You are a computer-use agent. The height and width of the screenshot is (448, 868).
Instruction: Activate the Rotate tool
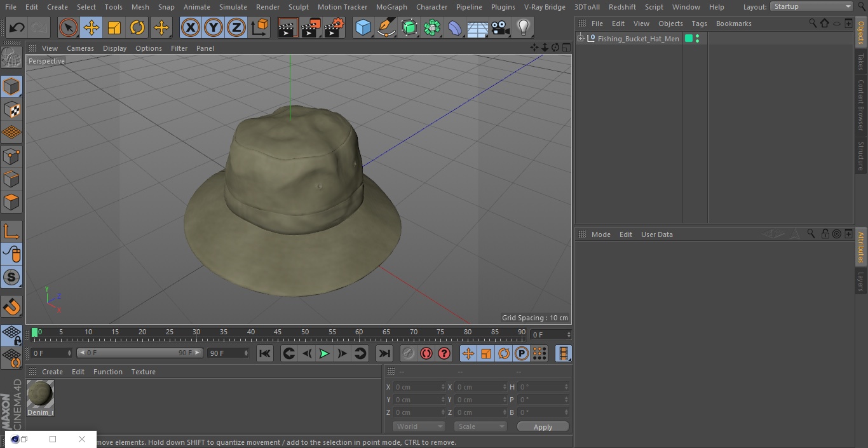pos(137,27)
